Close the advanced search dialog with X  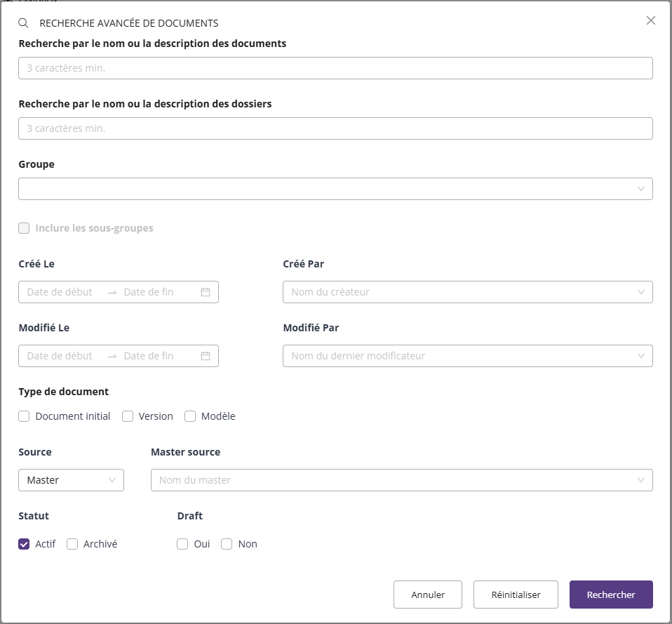650,20
